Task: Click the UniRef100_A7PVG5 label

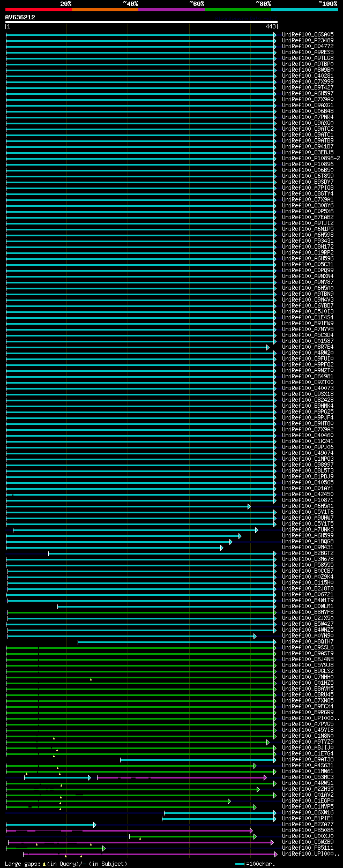Action: coord(308,724)
